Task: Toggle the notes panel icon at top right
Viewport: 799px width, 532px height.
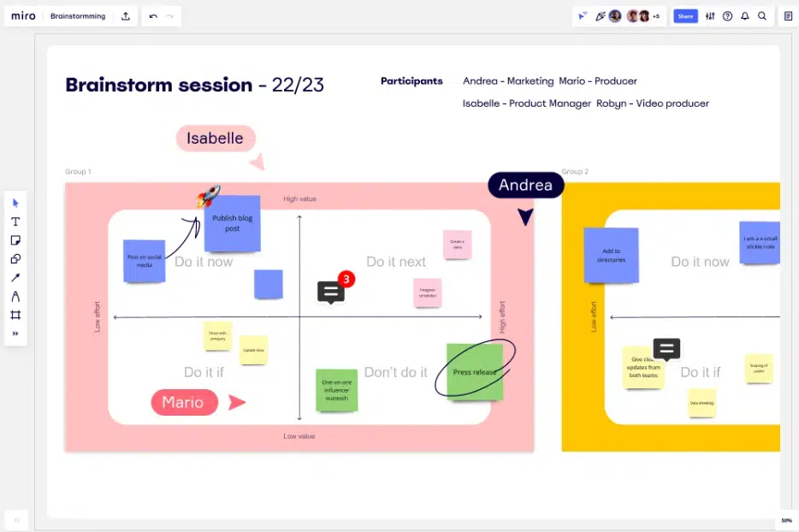Action: pos(788,16)
